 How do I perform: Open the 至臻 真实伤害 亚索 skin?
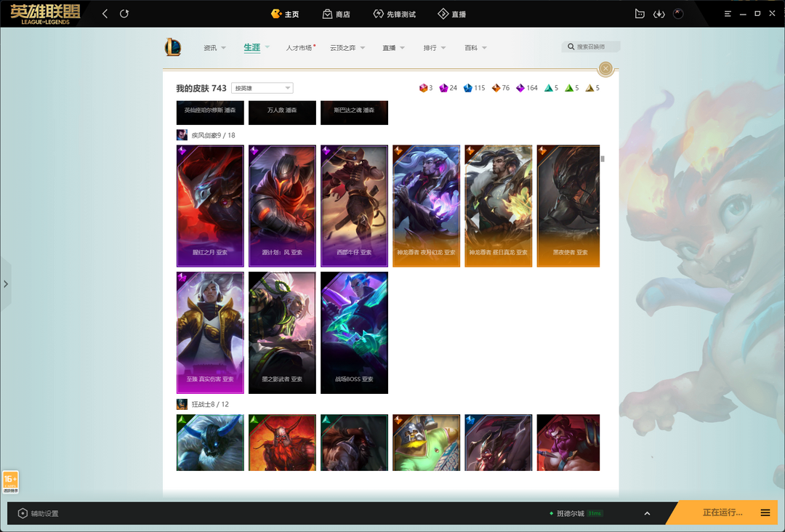point(210,333)
